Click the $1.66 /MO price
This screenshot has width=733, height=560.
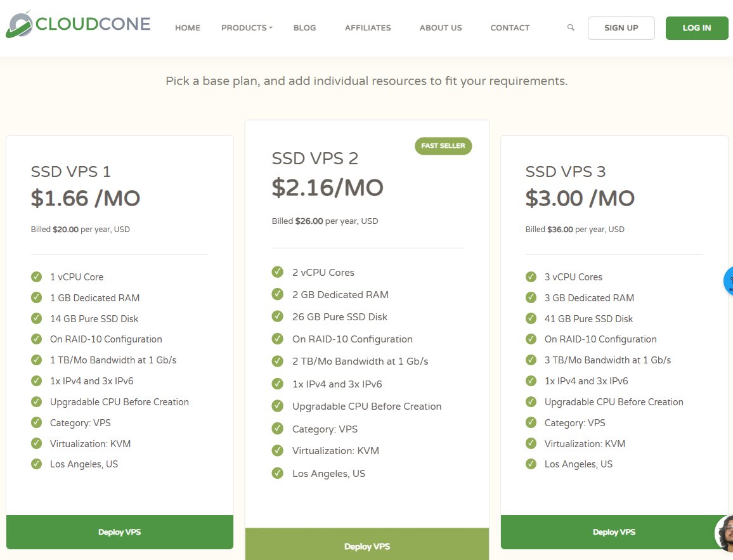[x=86, y=199]
